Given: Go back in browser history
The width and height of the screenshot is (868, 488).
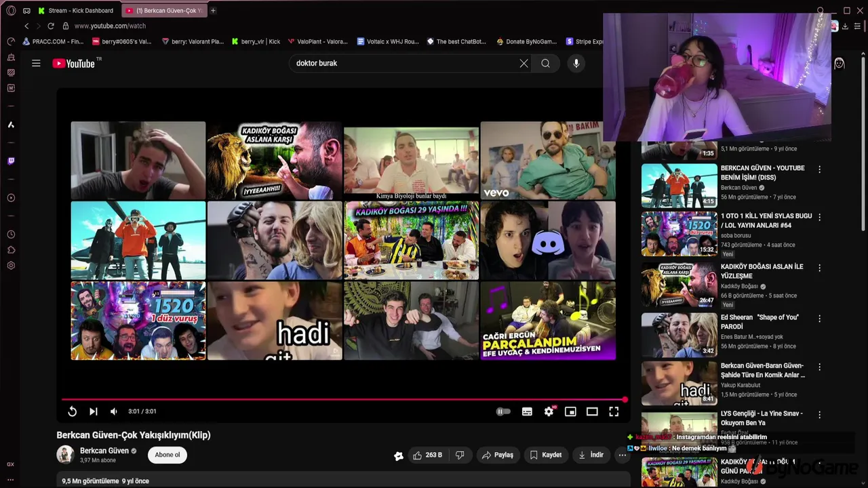Looking at the screenshot, I should pyautogui.click(x=26, y=26).
